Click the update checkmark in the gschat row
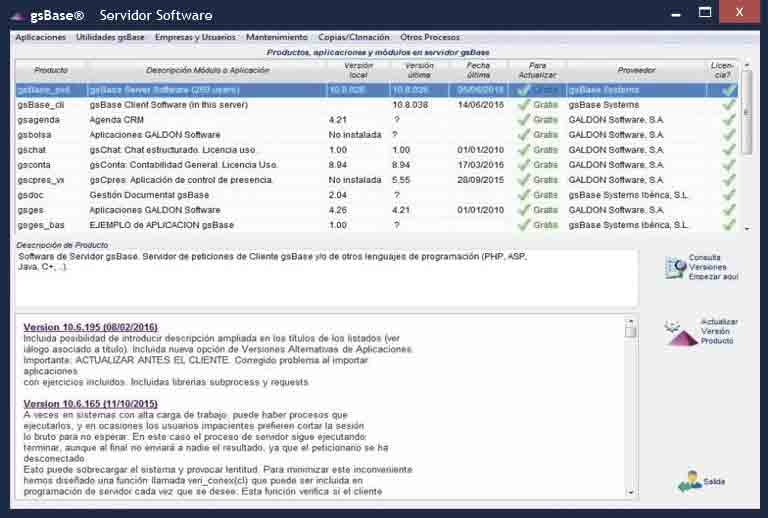768x518 pixels. coord(524,150)
